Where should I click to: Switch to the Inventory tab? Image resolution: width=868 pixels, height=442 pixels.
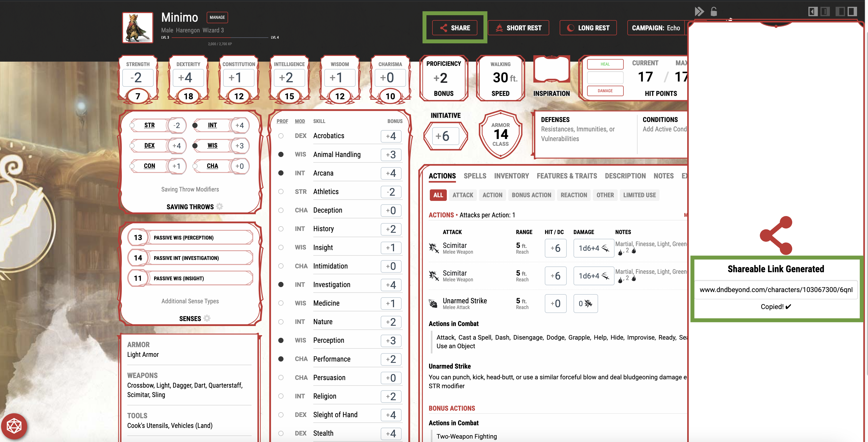click(x=511, y=176)
